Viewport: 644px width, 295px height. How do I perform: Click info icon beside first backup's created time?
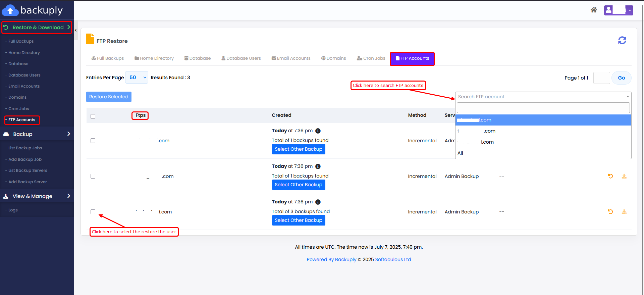tap(318, 131)
